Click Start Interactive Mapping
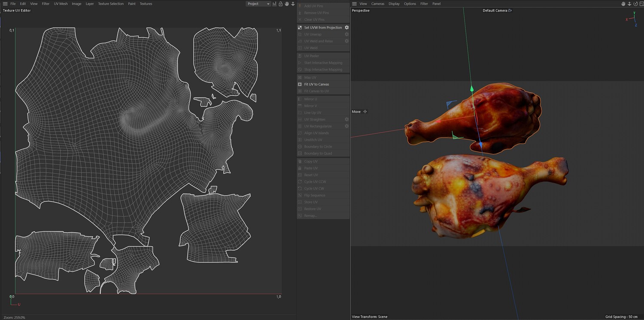Screen dimensions: 644x320 pos(323,63)
